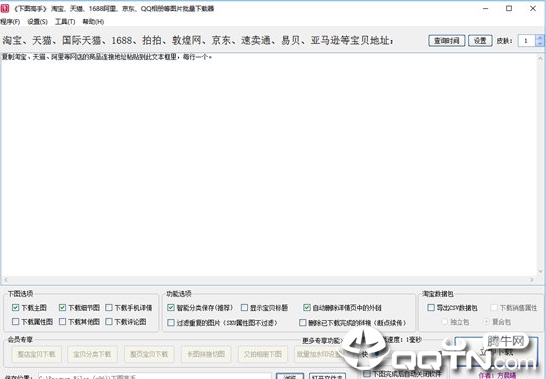Enable 导出CSV数据包 checkbox
The image size is (546, 379).
click(x=431, y=308)
